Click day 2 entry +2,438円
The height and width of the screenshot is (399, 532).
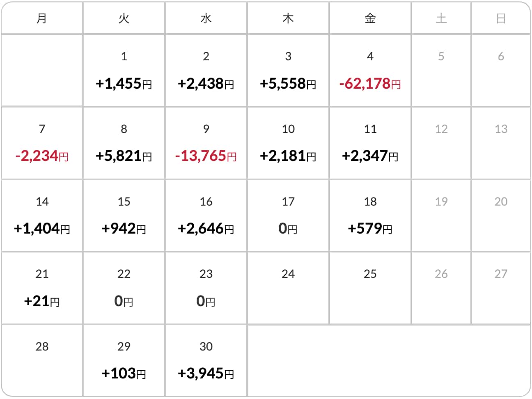pyautogui.click(x=206, y=71)
